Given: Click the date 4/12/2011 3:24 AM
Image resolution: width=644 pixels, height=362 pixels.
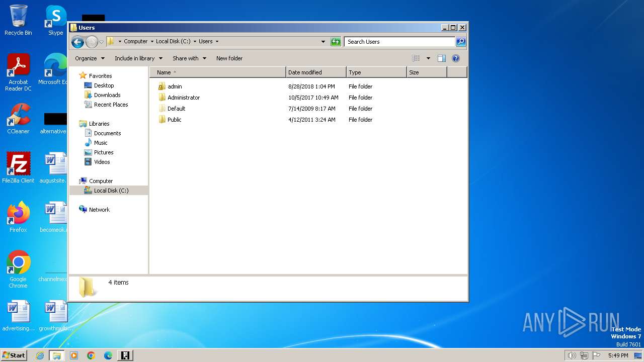Looking at the screenshot, I should (x=312, y=120).
